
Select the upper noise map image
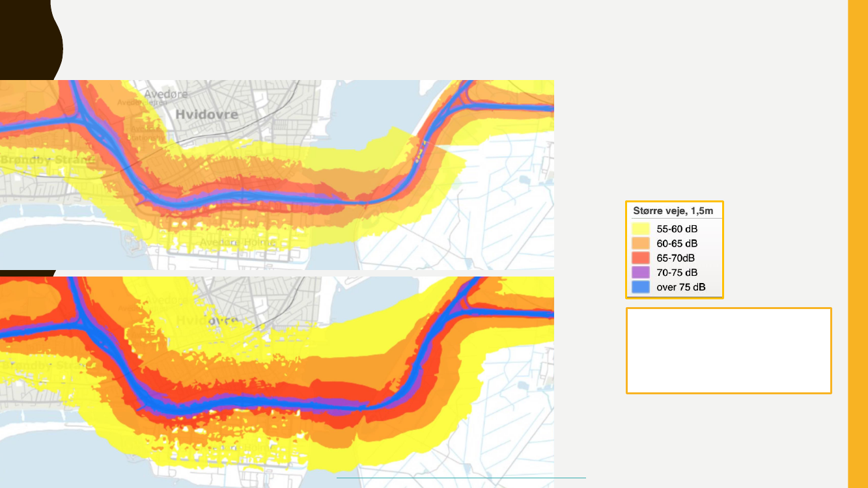tap(277, 175)
